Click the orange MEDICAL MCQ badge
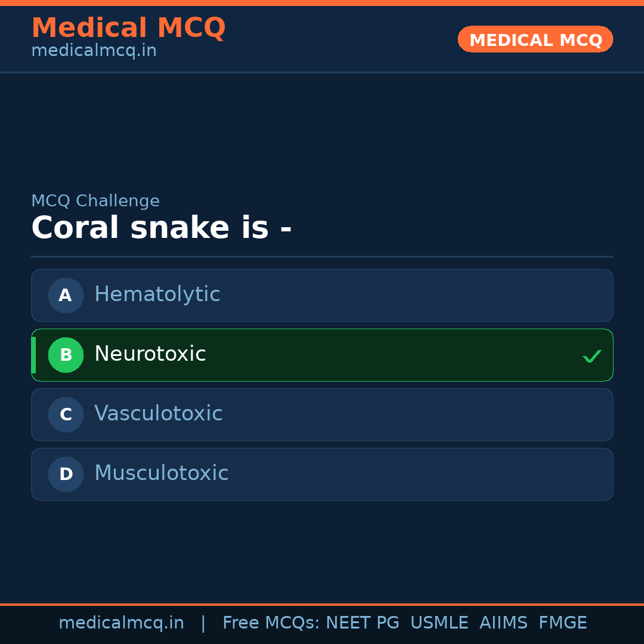 point(535,39)
